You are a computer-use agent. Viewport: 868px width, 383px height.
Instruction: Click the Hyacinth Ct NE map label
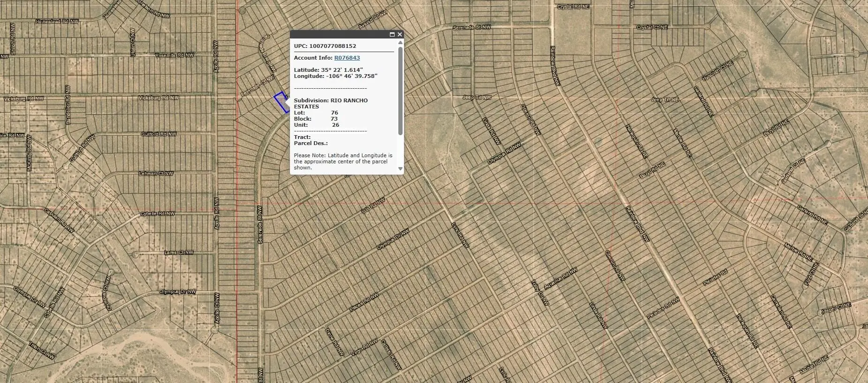pyautogui.click(x=717, y=70)
